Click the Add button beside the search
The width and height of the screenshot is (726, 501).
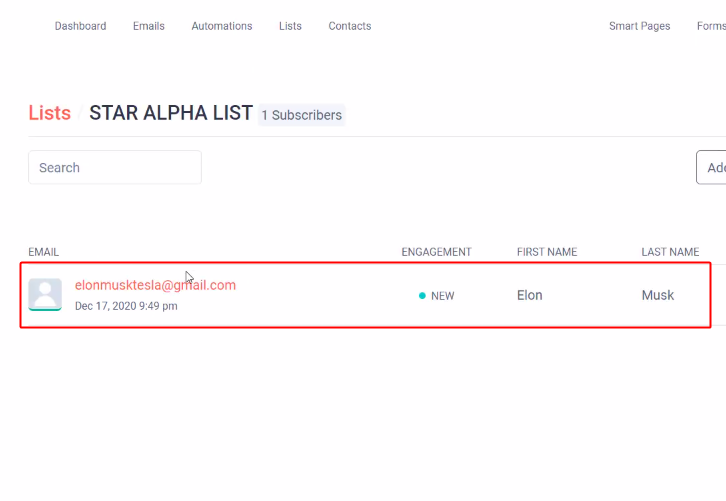[712, 168]
